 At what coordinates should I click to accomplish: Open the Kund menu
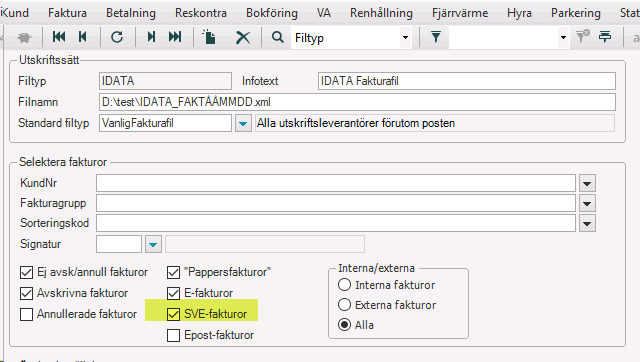click(15, 13)
